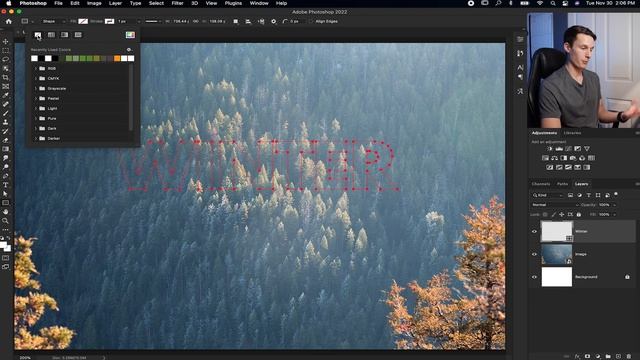Add Brightness/Contrast adjustment
Screen dimensions: 640x360
550,149
